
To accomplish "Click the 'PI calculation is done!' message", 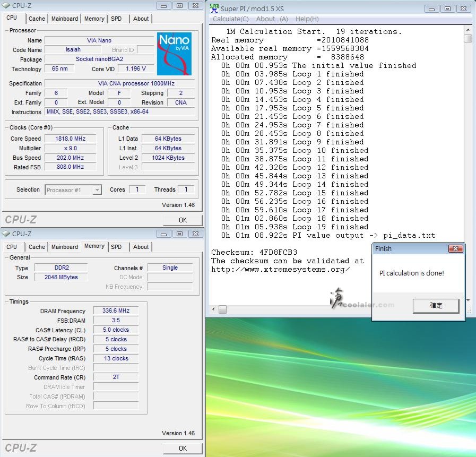I will (x=412, y=273).
